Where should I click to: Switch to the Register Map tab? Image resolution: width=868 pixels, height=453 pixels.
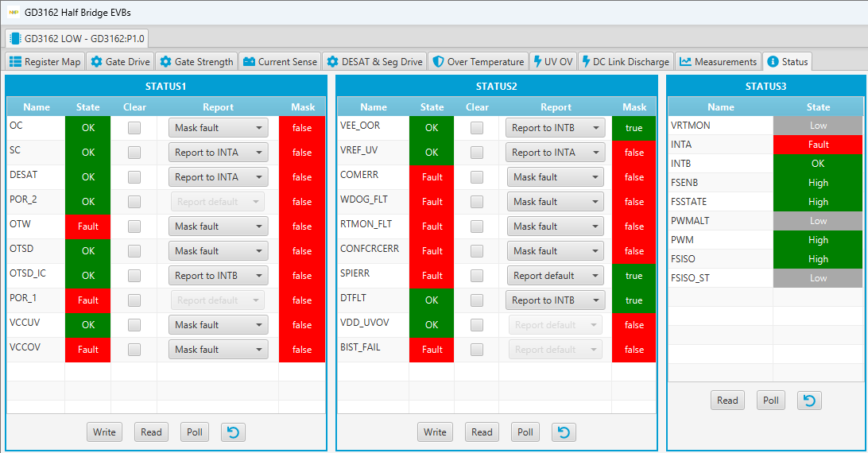45,62
